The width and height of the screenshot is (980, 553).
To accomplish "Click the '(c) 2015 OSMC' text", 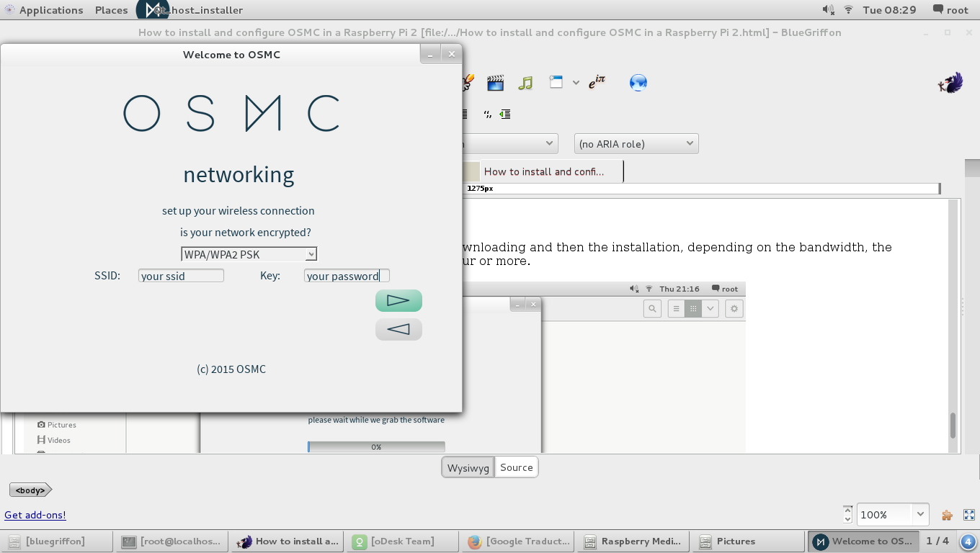I will 231,369.
